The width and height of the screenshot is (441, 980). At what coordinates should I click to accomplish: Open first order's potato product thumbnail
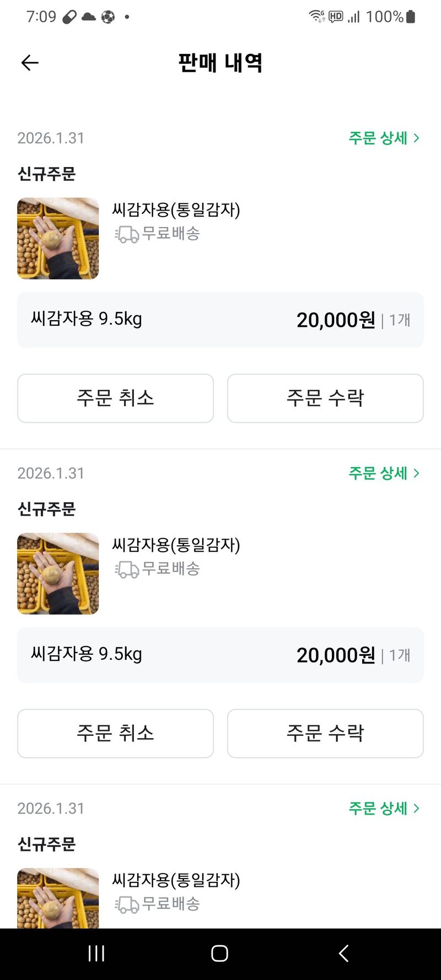58,238
